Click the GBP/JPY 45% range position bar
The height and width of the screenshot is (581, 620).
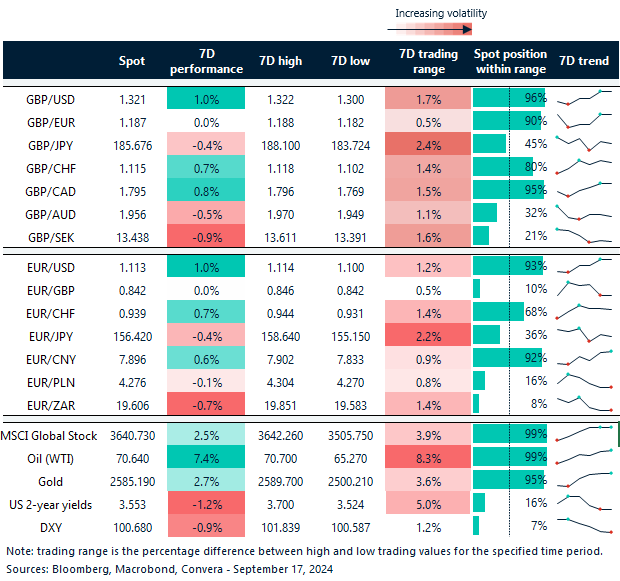pos(489,144)
